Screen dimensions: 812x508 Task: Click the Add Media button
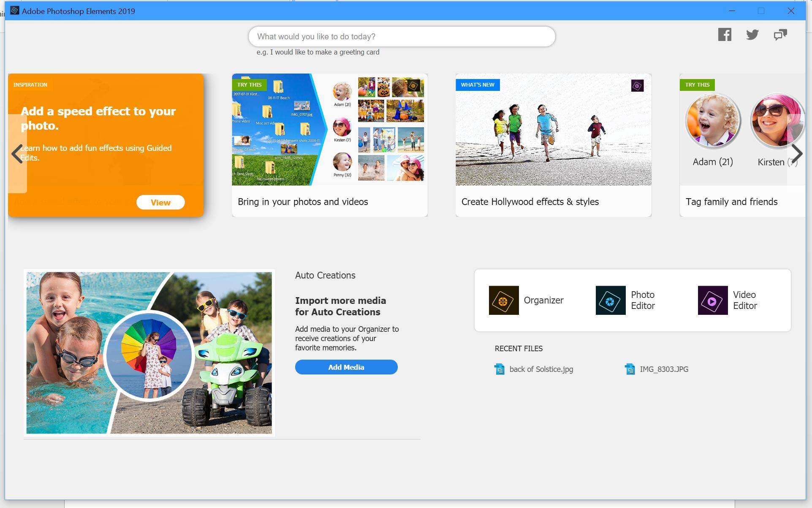click(346, 367)
